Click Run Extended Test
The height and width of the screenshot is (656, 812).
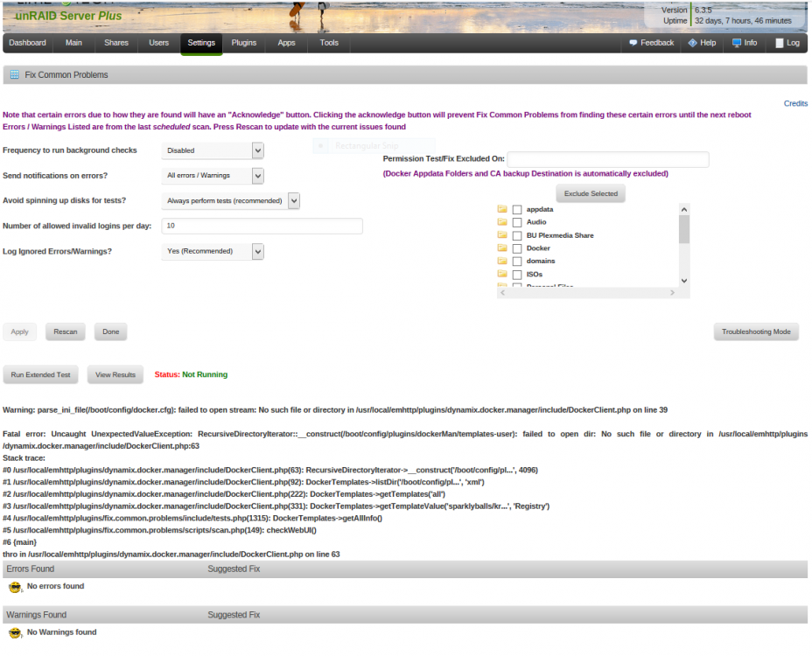[x=40, y=375]
